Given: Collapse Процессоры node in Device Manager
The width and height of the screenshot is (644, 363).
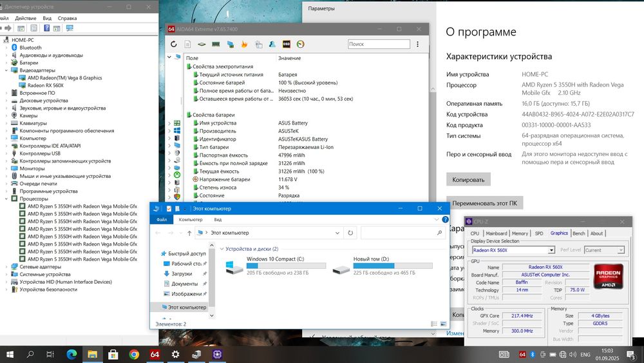Looking at the screenshot, I should click(6, 199).
